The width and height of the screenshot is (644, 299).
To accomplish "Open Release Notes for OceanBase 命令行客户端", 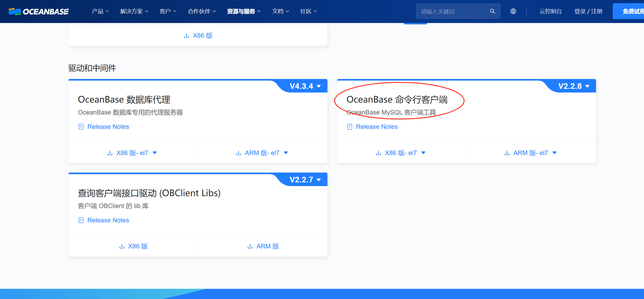I will [377, 127].
